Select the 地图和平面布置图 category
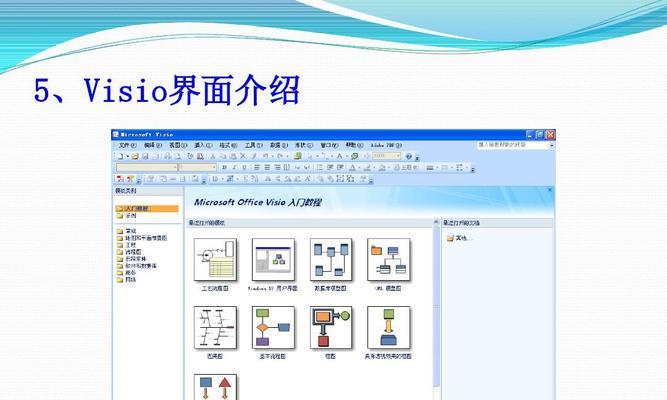The width and height of the screenshot is (667, 400). coord(142,238)
